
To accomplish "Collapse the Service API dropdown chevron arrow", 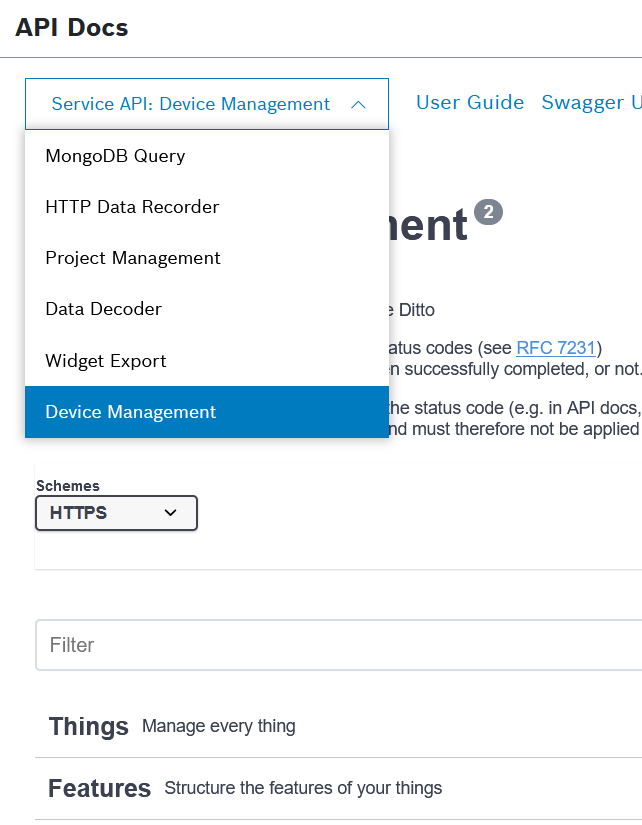I will pos(358,104).
